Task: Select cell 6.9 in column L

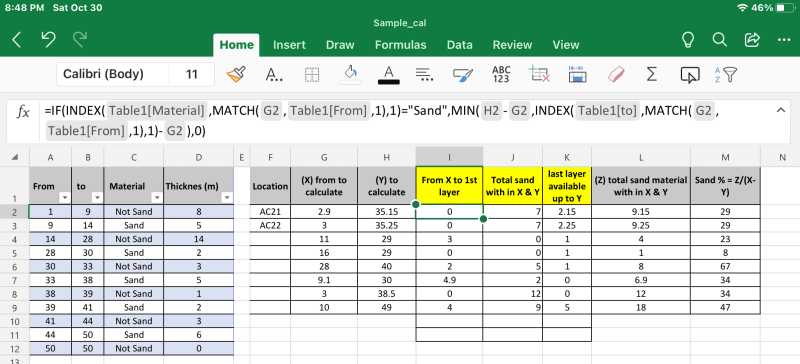Action: tap(641, 280)
